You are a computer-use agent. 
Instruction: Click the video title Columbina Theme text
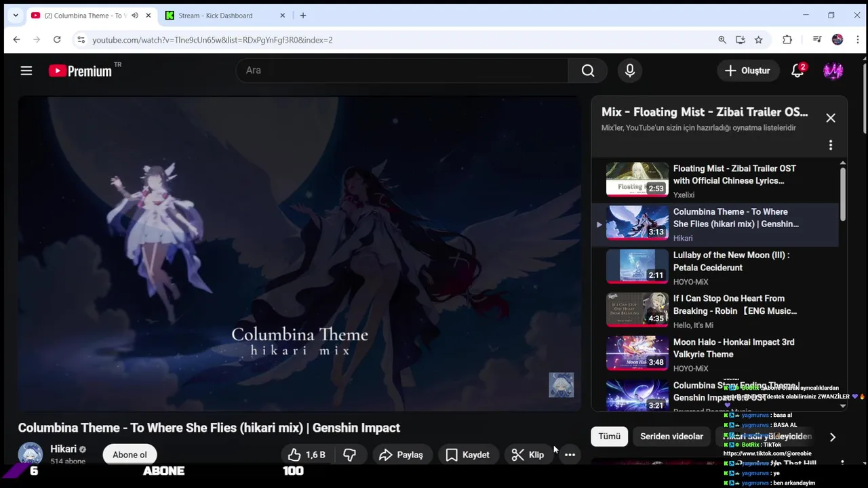point(209,428)
